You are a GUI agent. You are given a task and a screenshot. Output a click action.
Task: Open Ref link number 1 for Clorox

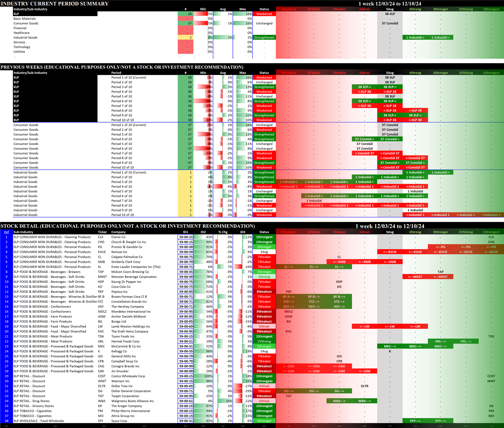7,237
